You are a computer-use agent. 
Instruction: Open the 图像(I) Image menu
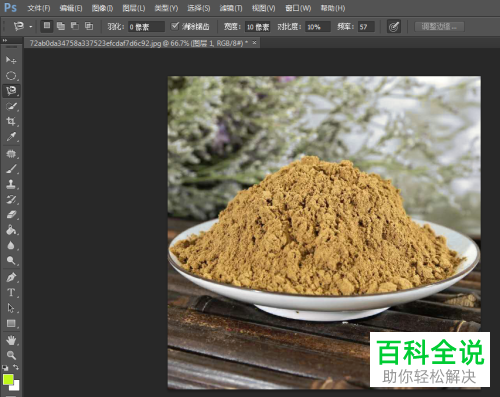coord(102,8)
